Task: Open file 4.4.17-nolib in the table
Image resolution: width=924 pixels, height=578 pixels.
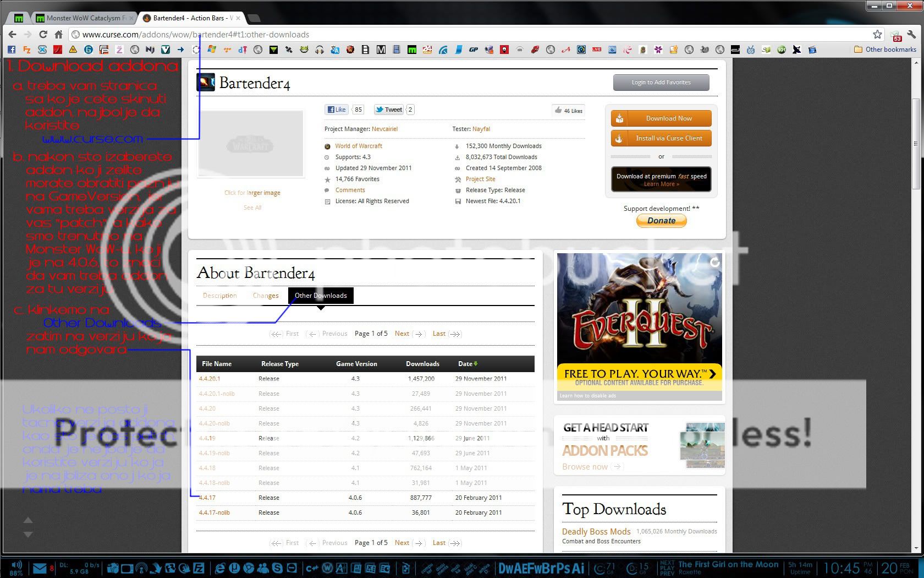Action: coord(215,512)
